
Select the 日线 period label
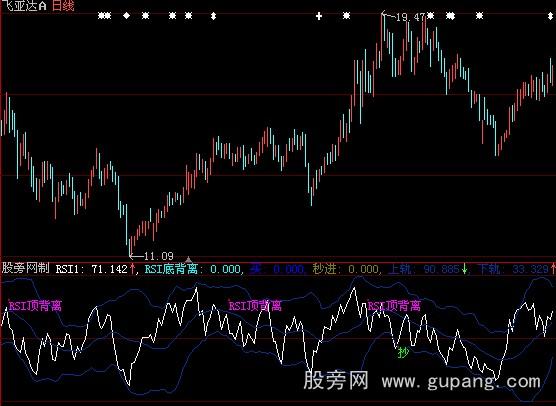[x=63, y=6]
